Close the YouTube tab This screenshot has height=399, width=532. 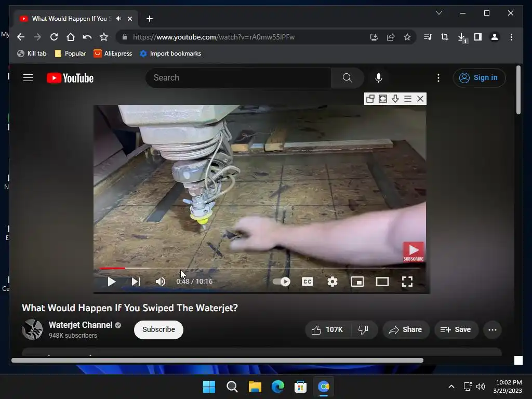(129, 19)
